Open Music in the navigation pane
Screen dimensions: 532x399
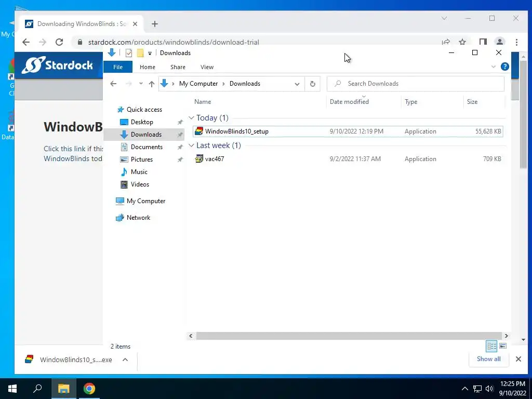point(139,172)
